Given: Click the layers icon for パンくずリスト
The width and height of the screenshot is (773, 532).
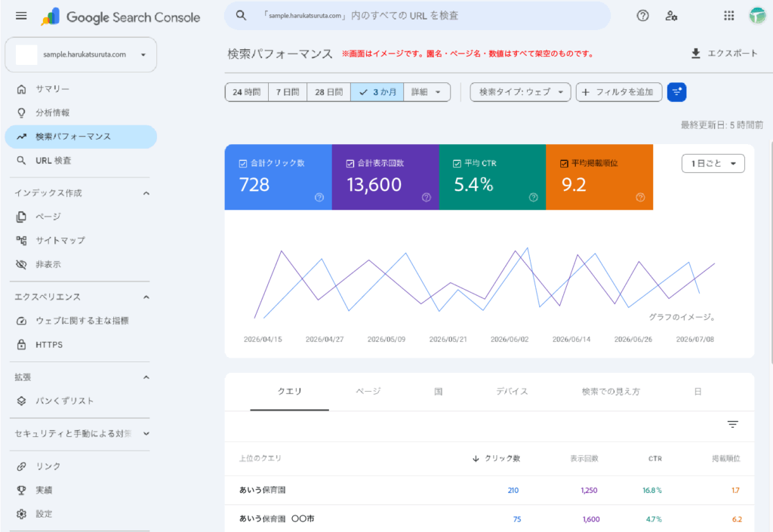Looking at the screenshot, I should pos(21,401).
